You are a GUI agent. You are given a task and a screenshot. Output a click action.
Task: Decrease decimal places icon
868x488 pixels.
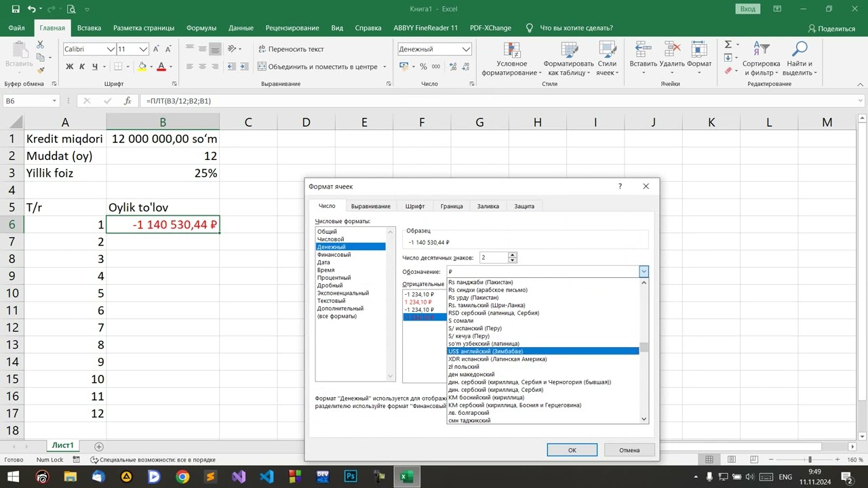(465, 66)
